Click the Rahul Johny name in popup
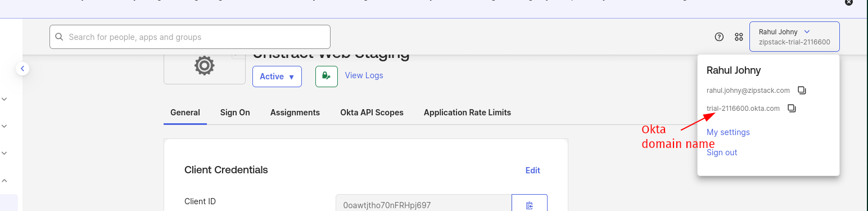868x211 pixels. (734, 70)
